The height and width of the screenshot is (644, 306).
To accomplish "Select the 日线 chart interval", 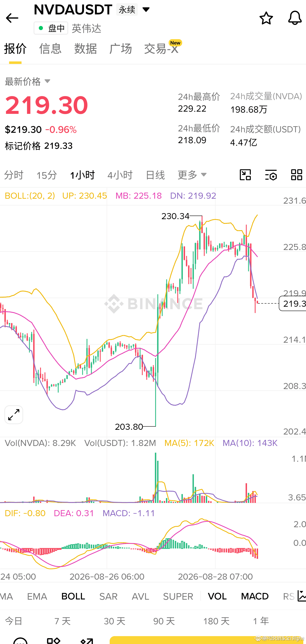I will 155,175.
